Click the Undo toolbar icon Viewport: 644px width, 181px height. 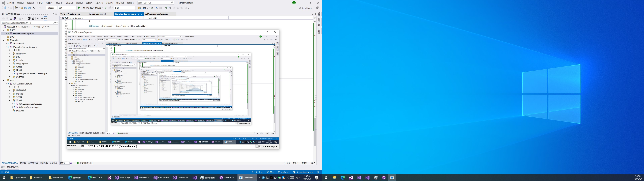click(x=34, y=8)
